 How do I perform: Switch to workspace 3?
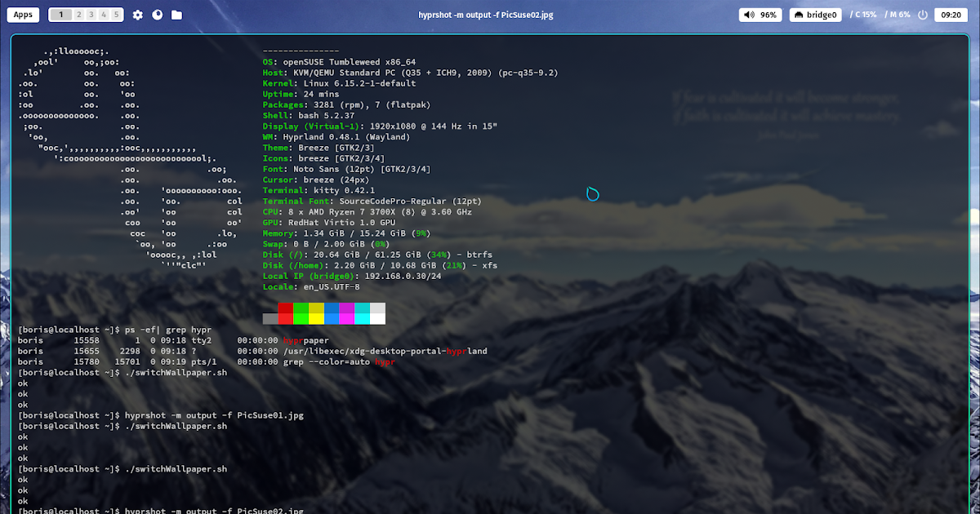click(91, 15)
